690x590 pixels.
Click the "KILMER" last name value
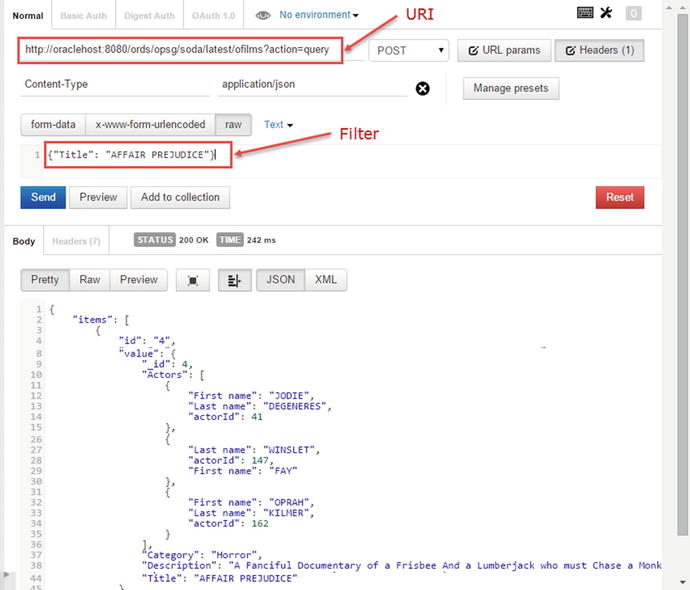point(286,513)
